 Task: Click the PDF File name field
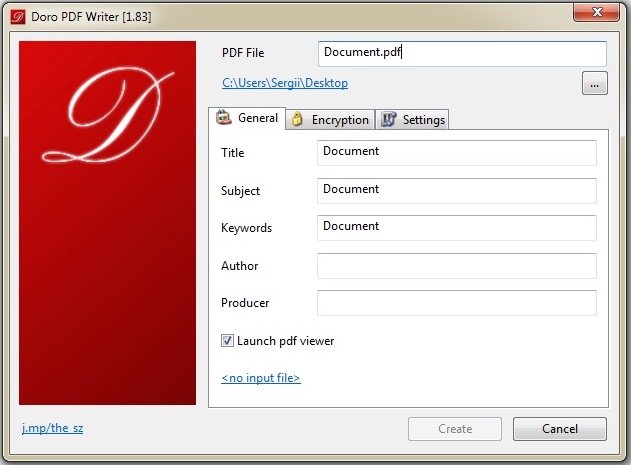click(462, 54)
